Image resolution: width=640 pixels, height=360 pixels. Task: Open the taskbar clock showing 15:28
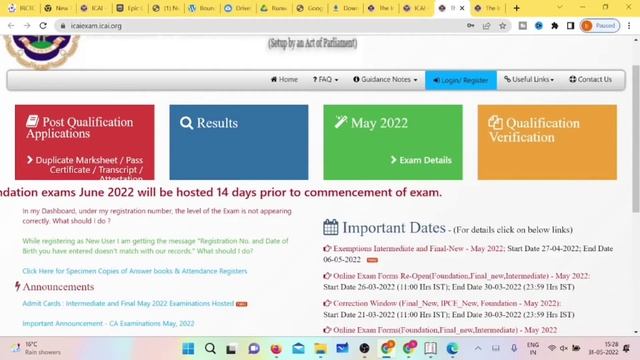[603, 348]
